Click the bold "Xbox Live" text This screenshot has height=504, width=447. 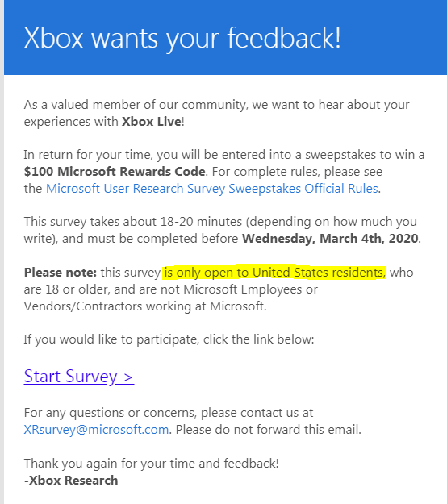152,122
